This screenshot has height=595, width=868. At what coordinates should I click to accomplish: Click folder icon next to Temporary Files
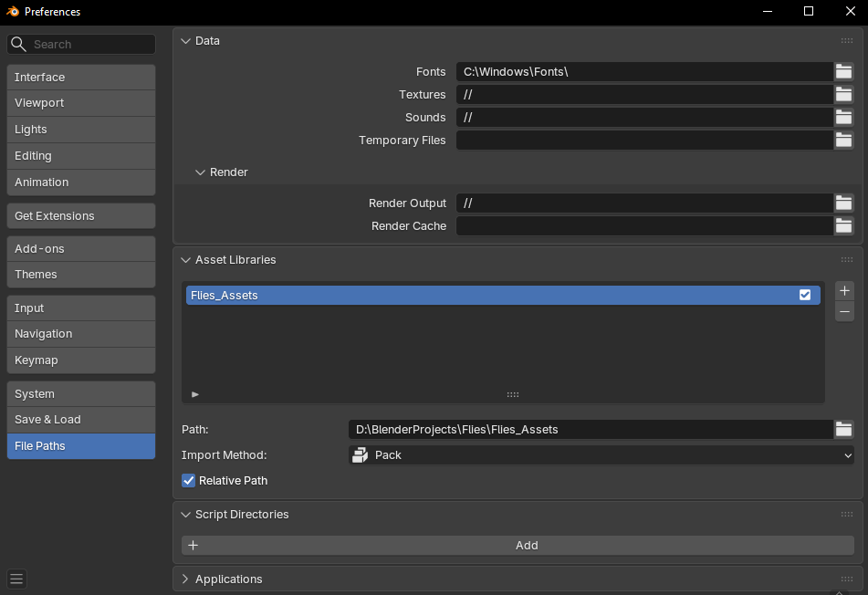[843, 140]
